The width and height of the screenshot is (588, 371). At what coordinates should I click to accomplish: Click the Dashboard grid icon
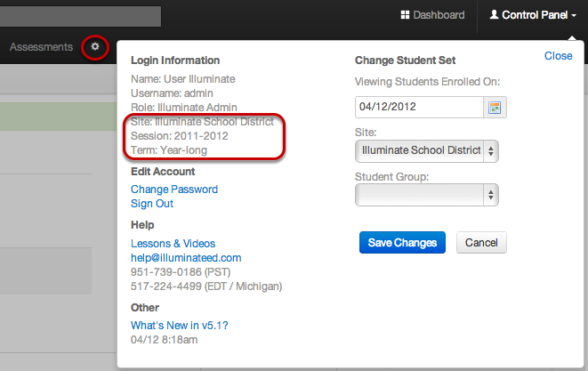click(x=405, y=15)
